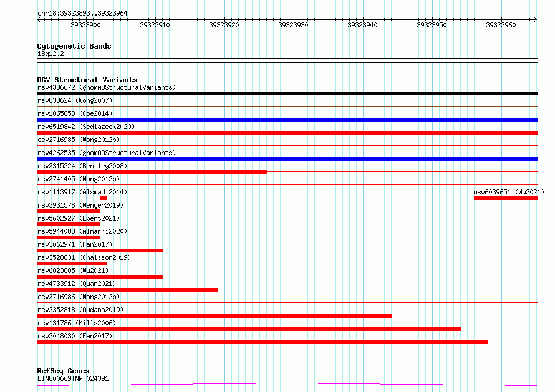Open esv2741405 (Wong2012b) label
The width and height of the screenshot is (555, 392).
[79, 179]
